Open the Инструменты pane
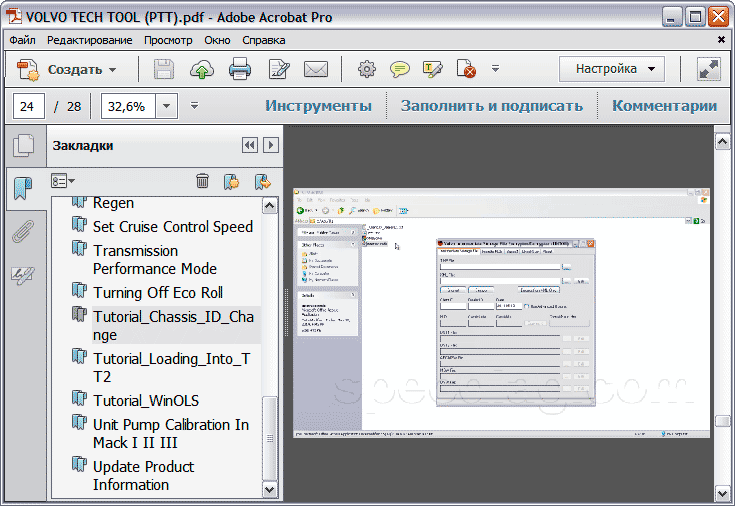The height and width of the screenshot is (506, 735). click(x=318, y=106)
